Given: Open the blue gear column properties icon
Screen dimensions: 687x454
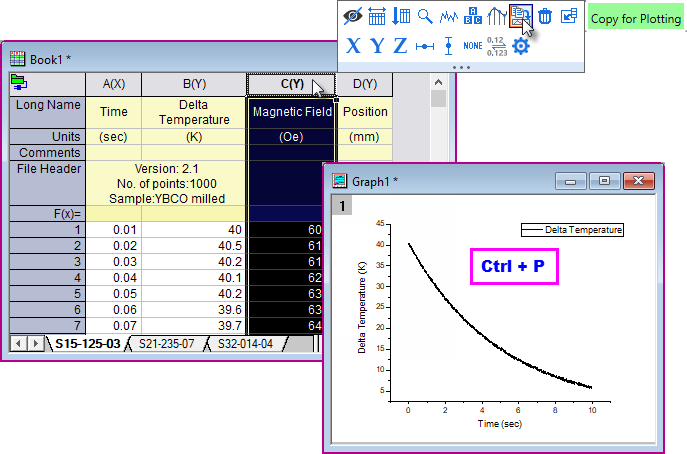Looking at the screenshot, I should (x=520, y=45).
